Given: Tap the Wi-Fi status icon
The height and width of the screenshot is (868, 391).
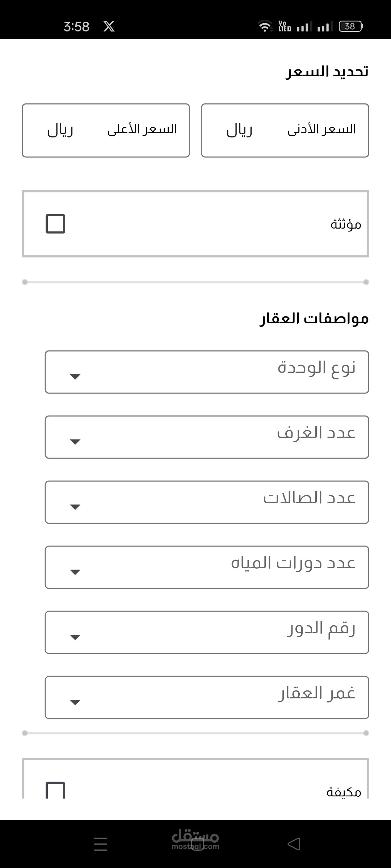Looking at the screenshot, I should coord(265,26).
